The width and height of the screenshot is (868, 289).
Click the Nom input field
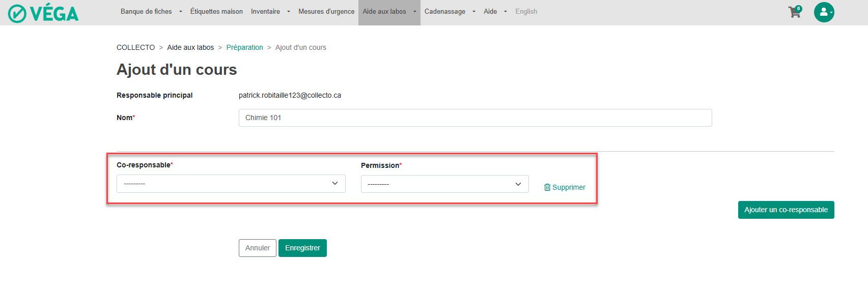point(475,118)
